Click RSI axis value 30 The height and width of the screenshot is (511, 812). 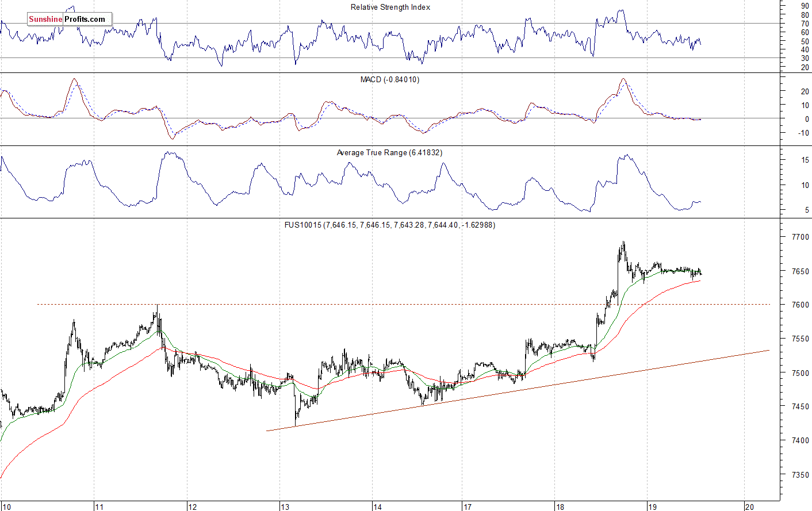click(805, 59)
